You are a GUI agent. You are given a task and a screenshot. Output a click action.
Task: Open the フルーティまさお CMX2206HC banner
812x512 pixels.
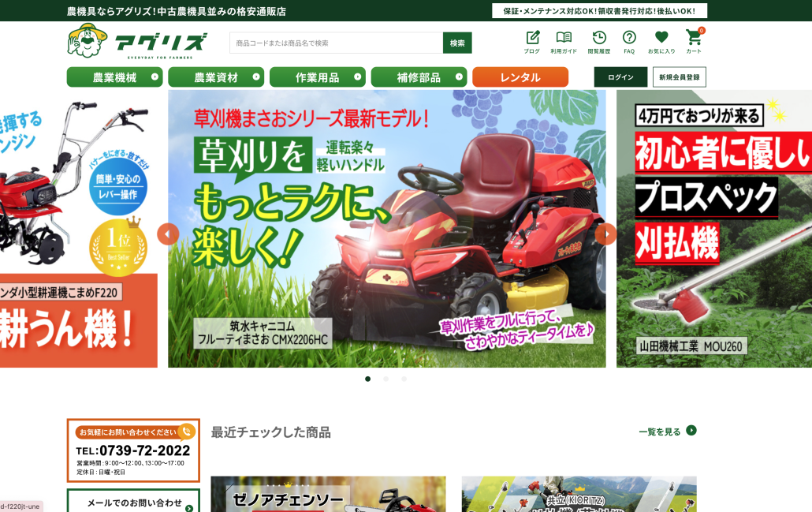point(387,229)
